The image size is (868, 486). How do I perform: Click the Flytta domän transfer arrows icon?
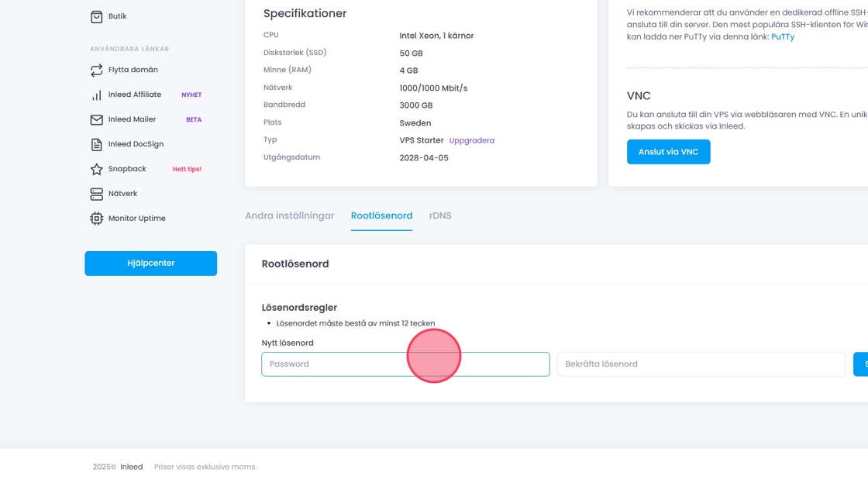(96, 70)
